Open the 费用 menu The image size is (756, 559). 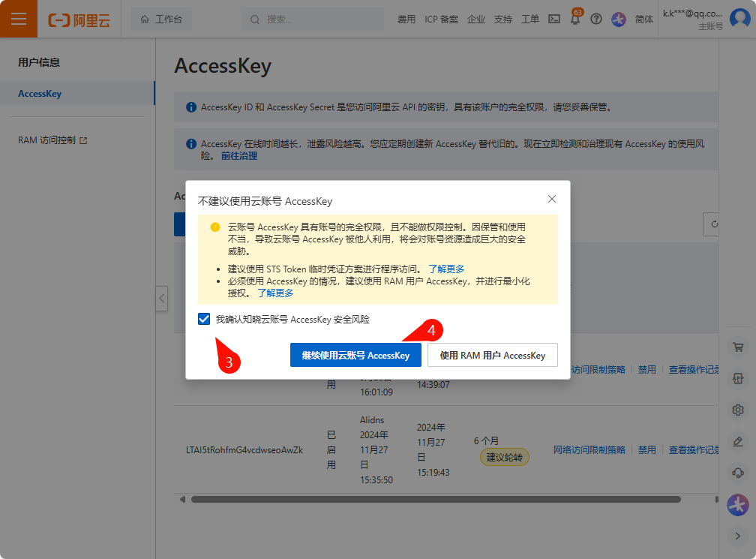click(406, 20)
